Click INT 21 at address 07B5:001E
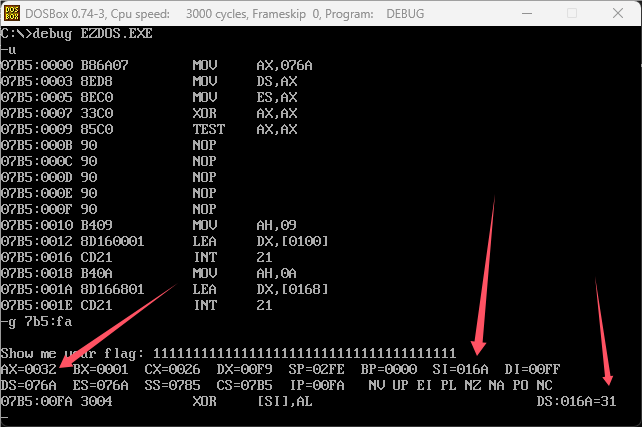Screen dimensions: 642x427 pyautogui.click(x=233, y=305)
